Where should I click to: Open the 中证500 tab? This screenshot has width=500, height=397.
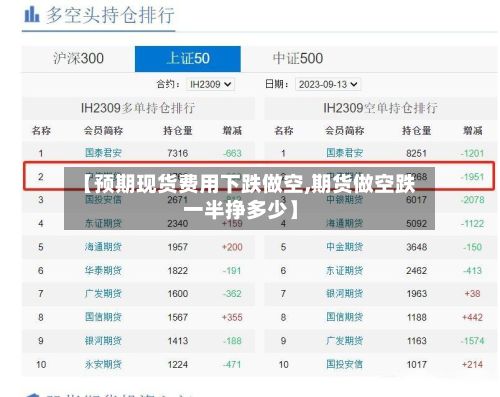point(298,59)
